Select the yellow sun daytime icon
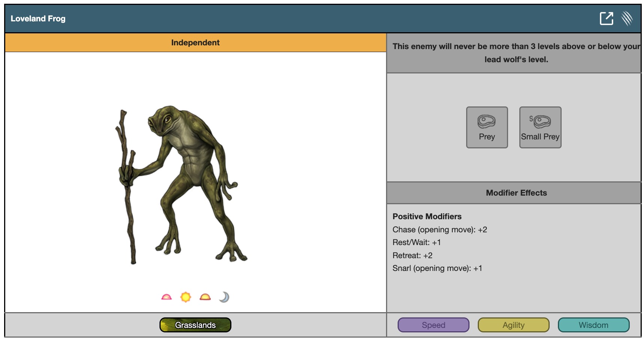644x341 pixels. coord(186,297)
